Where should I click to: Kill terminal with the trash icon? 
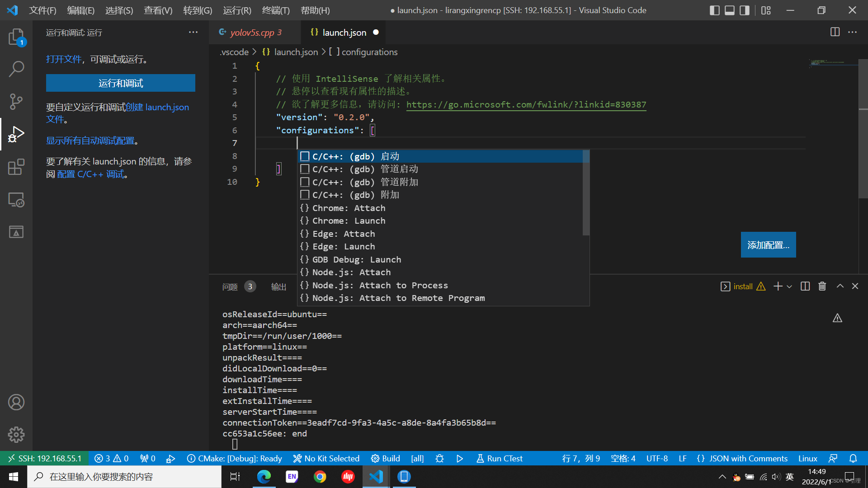(x=822, y=286)
